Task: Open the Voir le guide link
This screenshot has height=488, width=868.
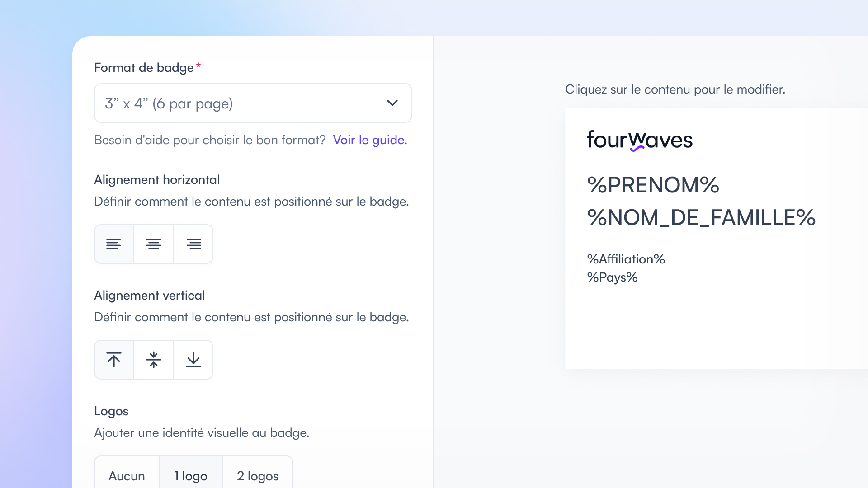Action: pos(370,140)
